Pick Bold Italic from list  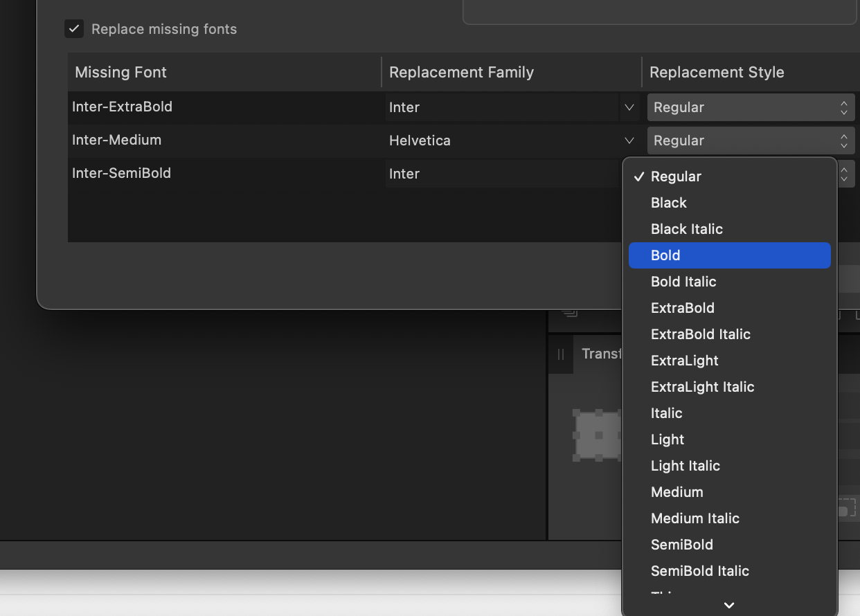pos(729,282)
